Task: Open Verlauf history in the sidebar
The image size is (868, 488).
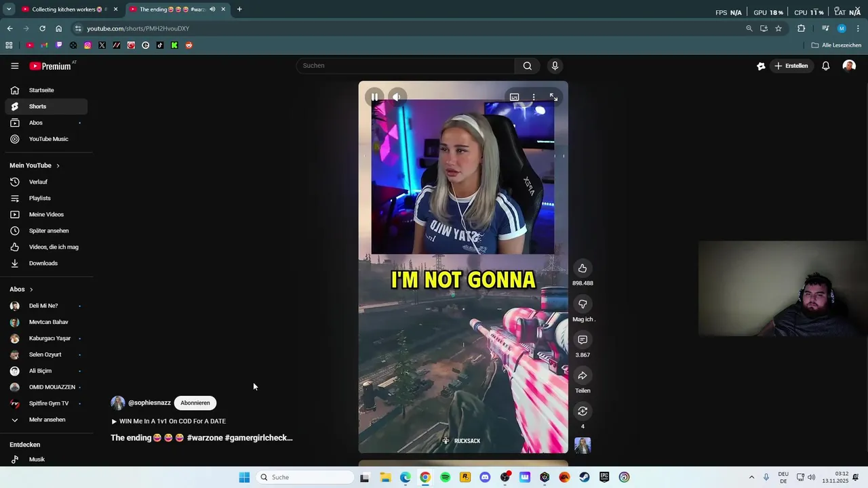Action: (46, 182)
